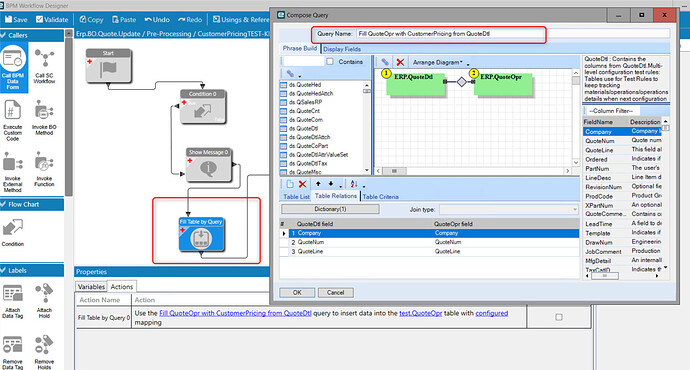The image size is (690, 370).
Task: Switch to the Table List tab
Action: tap(296, 197)
